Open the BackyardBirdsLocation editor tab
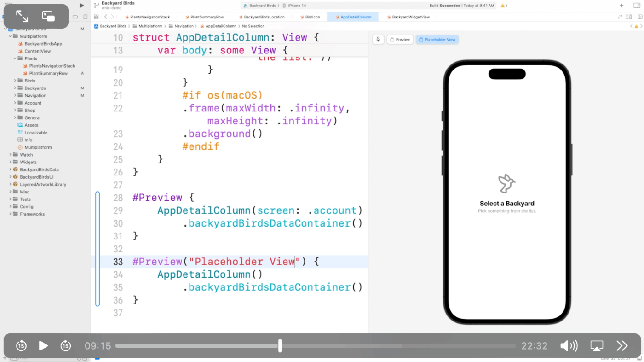Viewport: 644px width, 362px height. (x=261, y=17)
